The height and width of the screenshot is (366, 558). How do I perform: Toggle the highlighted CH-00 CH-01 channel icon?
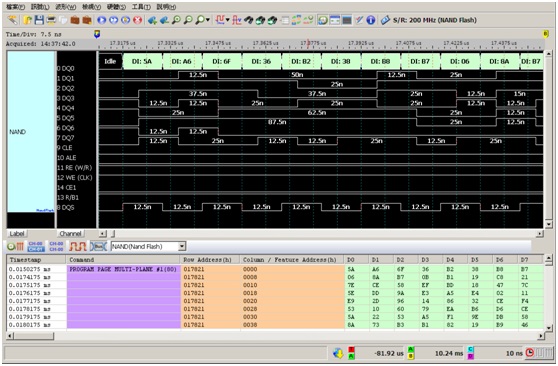click(36, 246)
